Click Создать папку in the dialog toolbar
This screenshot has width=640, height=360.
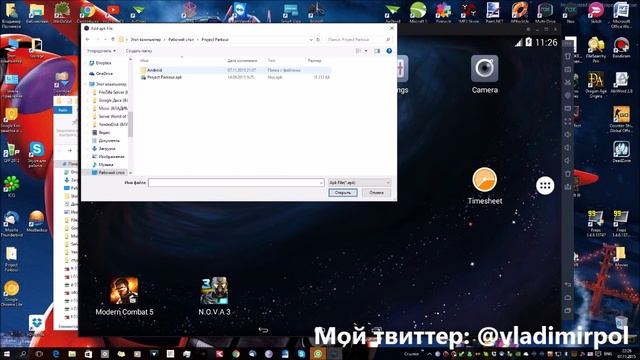[x=139, y=51]
